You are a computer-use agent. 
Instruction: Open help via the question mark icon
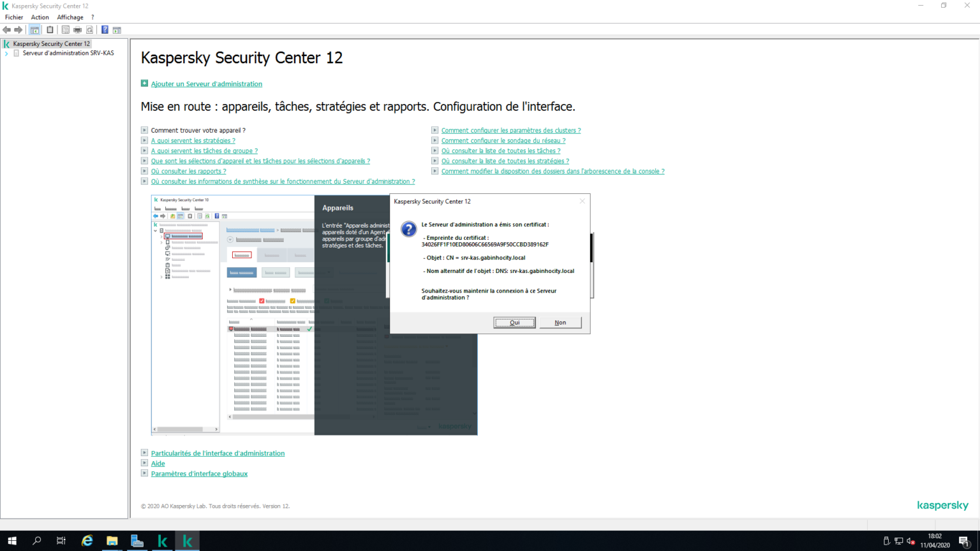tap(104, 29)
